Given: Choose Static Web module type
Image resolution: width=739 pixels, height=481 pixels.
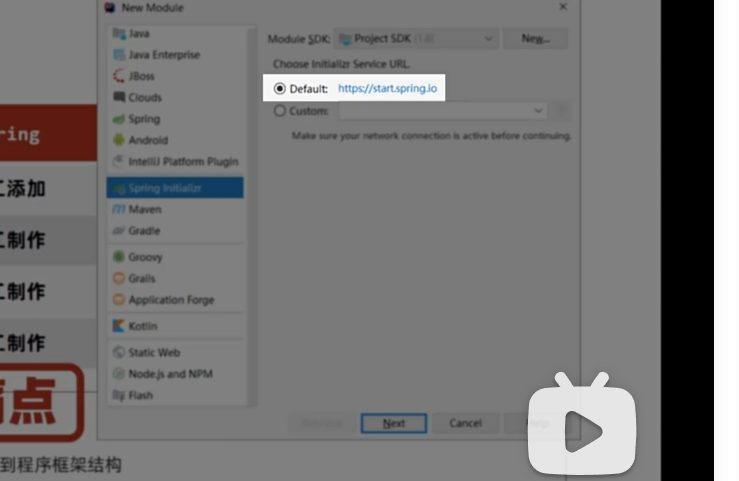Looking at the screenshot, I should coord(175,352).
